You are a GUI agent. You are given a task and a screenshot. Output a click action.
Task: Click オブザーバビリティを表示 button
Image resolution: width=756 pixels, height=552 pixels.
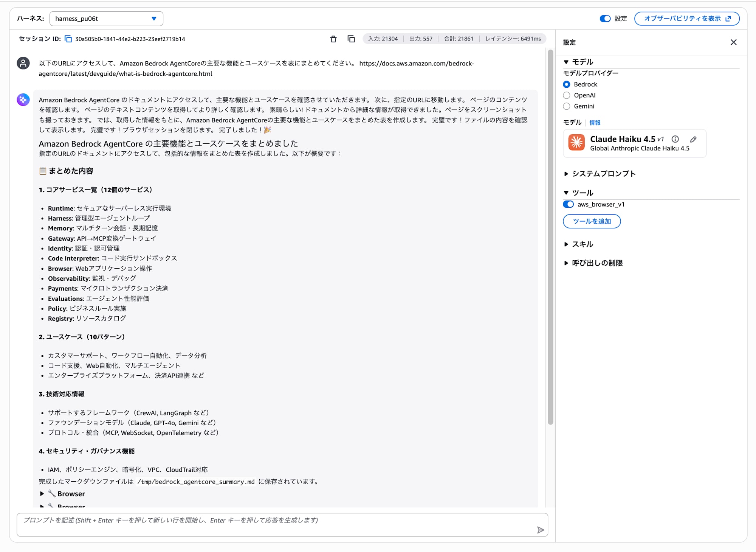point(687,19)
